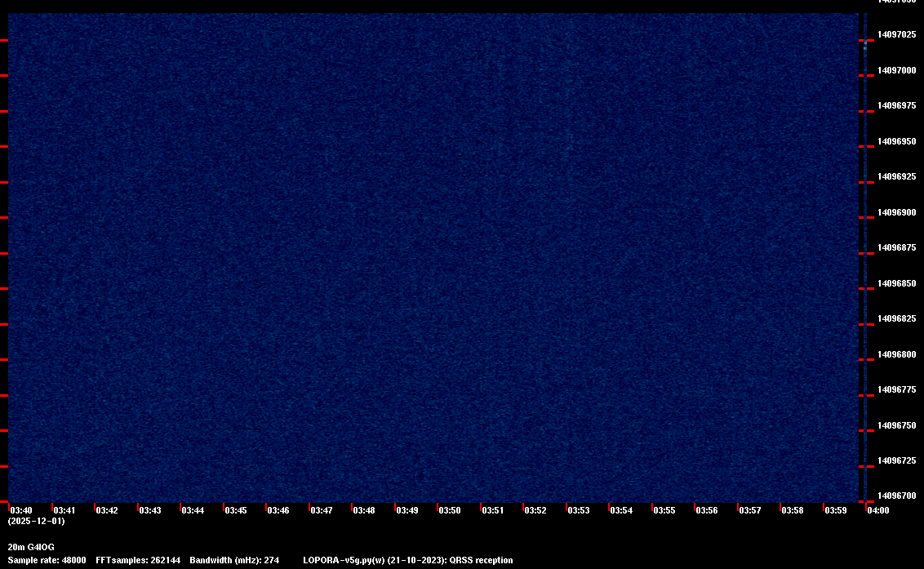Click the 03:42 time label
This screenshot has width=924, height=569.
coord(107,510)
